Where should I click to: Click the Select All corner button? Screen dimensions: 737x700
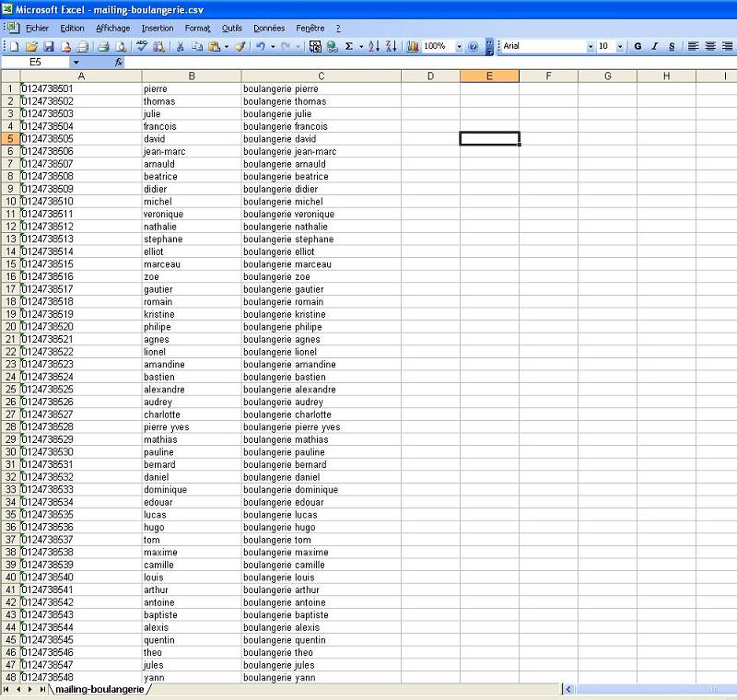tap(10, 76)
